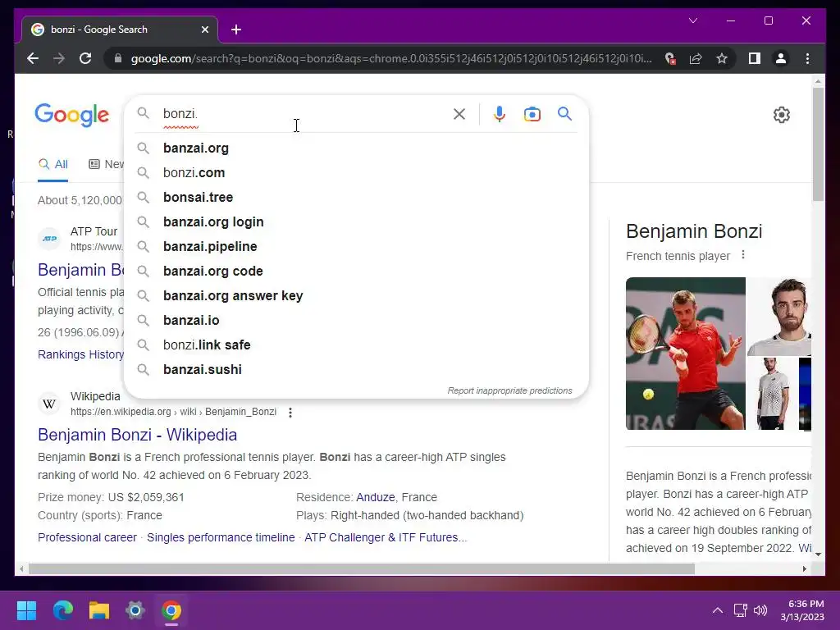Submit search with blue magnifier icon
This screenshot has height=630, width=840.
point(564,113)
